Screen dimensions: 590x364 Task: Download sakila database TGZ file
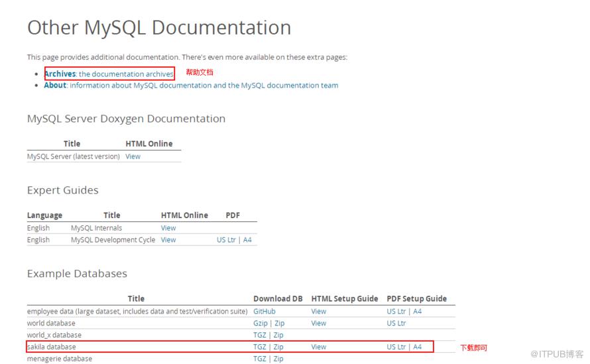260,347
